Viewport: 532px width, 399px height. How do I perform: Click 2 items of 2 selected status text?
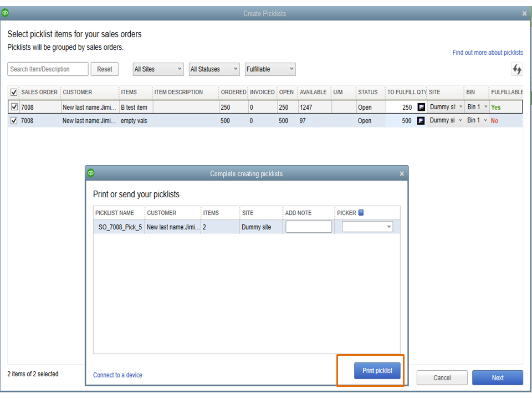33,374
